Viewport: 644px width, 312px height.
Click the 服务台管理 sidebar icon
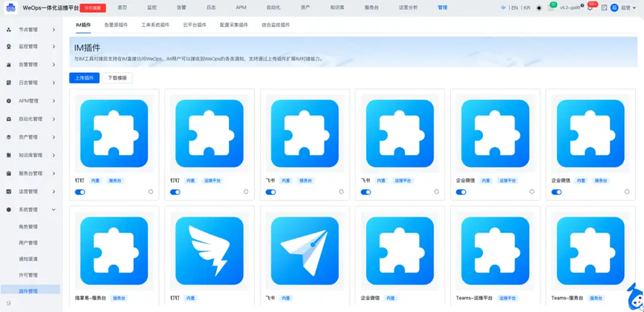coord(9,173)
